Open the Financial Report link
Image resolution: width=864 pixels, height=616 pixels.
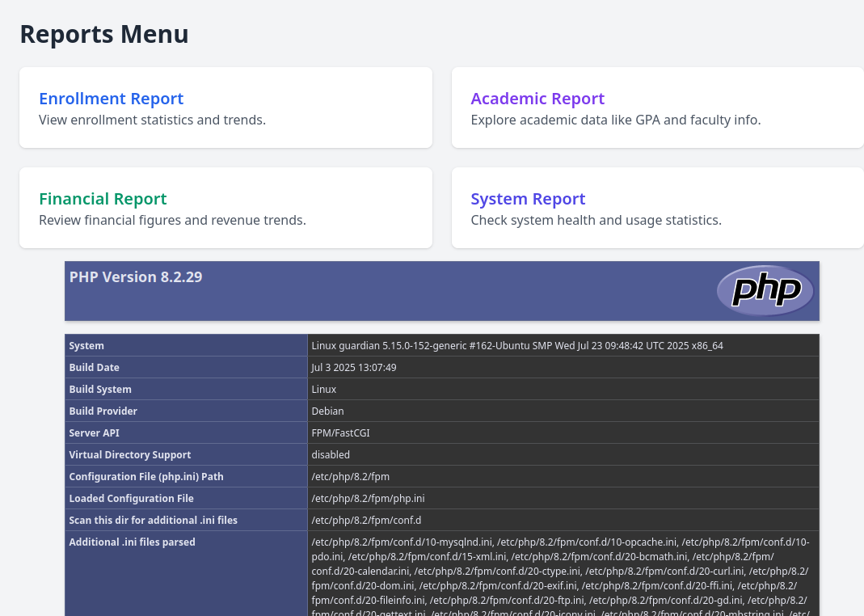pyautogui.click(x=103, y=199)
